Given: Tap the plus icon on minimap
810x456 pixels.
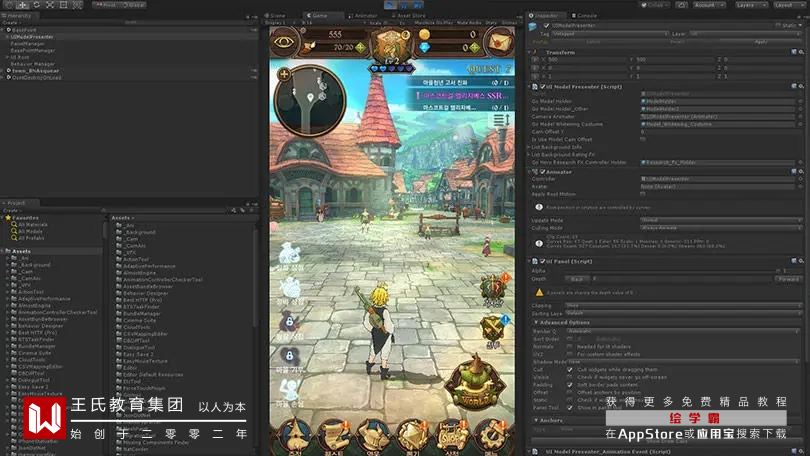Looking at the screenshot, I should coord(284,74).
